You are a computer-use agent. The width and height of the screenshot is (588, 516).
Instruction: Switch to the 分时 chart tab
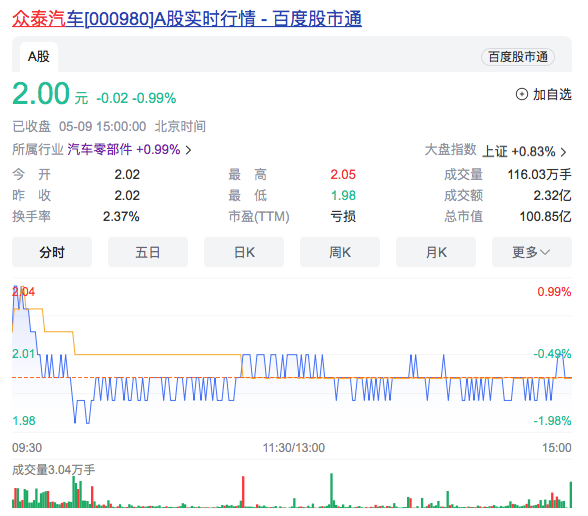[52, 252]
